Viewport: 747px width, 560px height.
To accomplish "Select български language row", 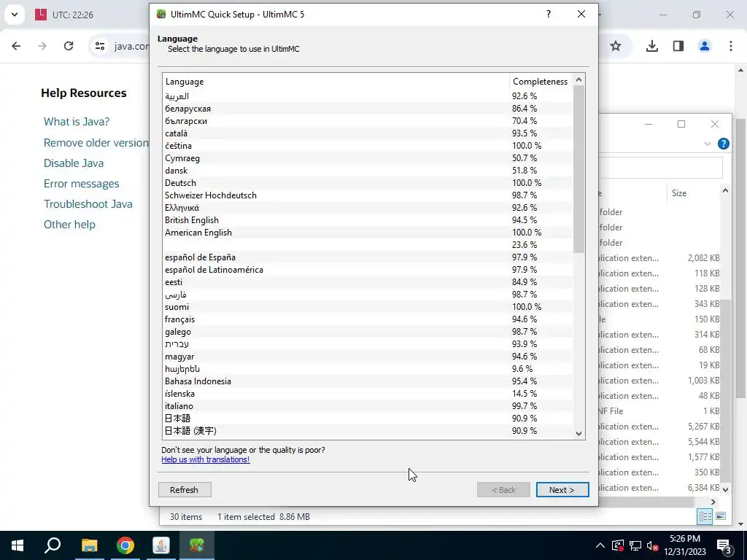I will (x=368, y=121).
